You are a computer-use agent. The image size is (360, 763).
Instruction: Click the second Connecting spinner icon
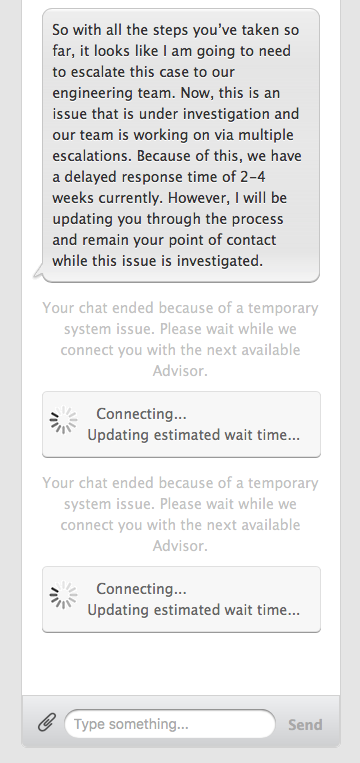point(63,595)
